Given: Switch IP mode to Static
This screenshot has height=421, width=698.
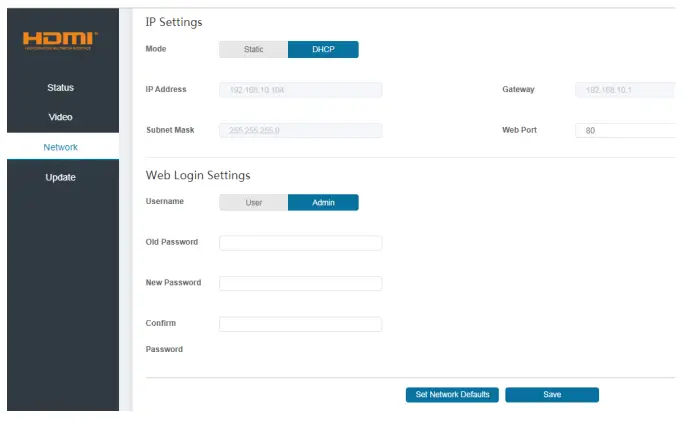Looking at the screenshot, I should tap(253, 49).
